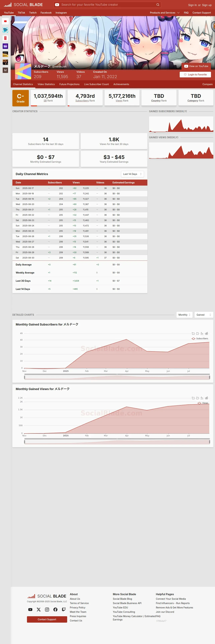Open Social Blade footer YouTube icon

[30, 609]
